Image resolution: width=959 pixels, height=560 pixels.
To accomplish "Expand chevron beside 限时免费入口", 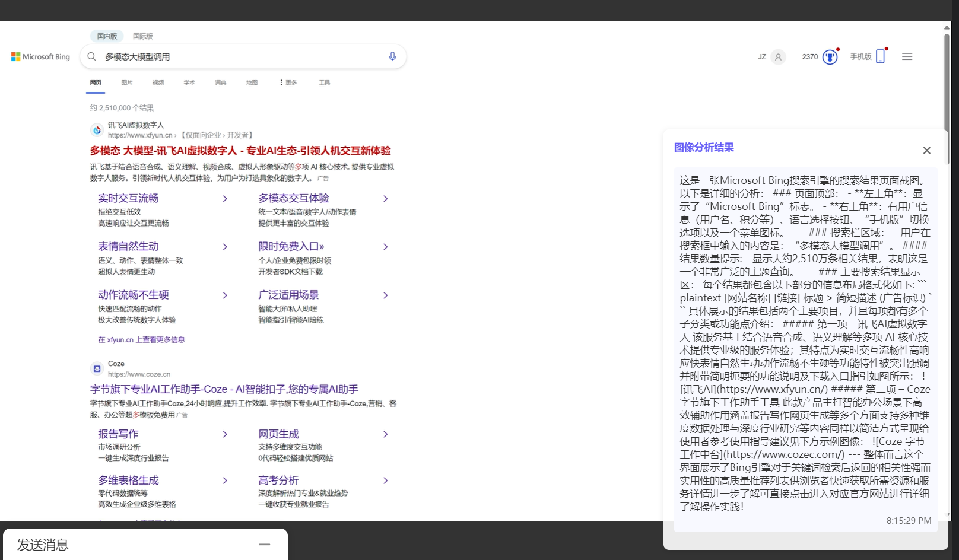I will [386, 247].
